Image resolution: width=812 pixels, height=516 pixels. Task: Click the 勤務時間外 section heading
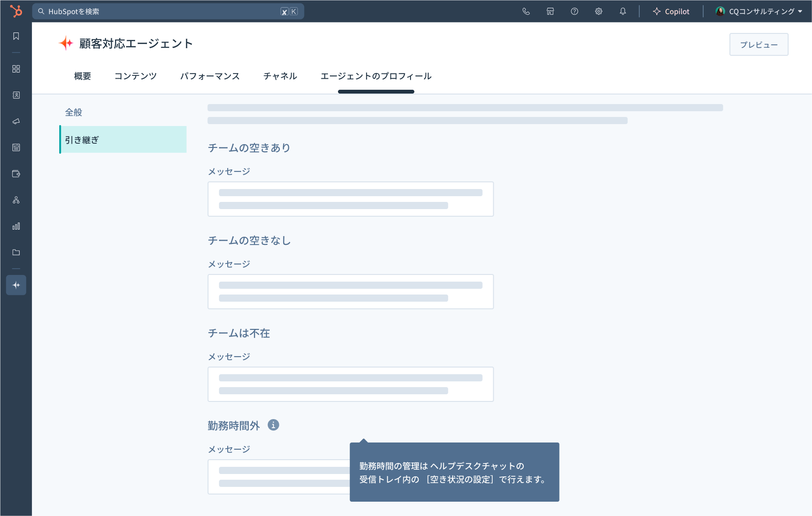[x=234, y=425]
